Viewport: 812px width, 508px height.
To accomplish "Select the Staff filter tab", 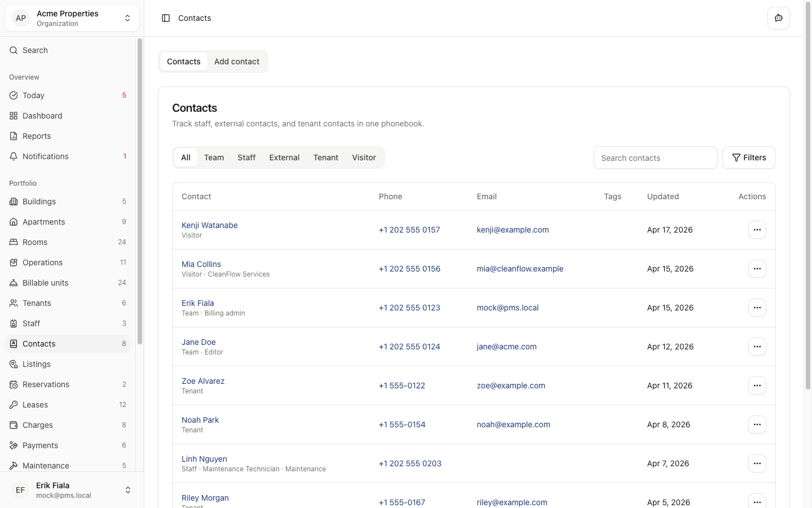I will pos(246,157).
